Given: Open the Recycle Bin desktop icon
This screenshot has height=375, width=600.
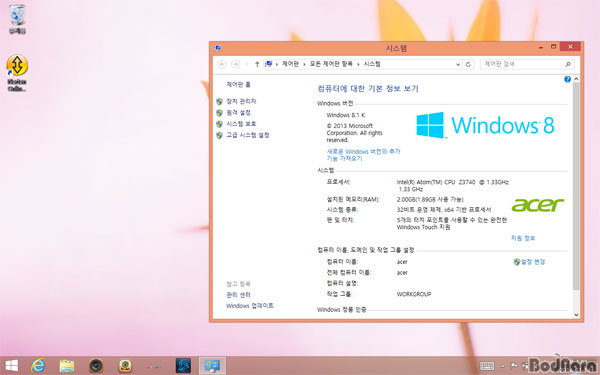Looking at the screenshot, I should 17,19.
